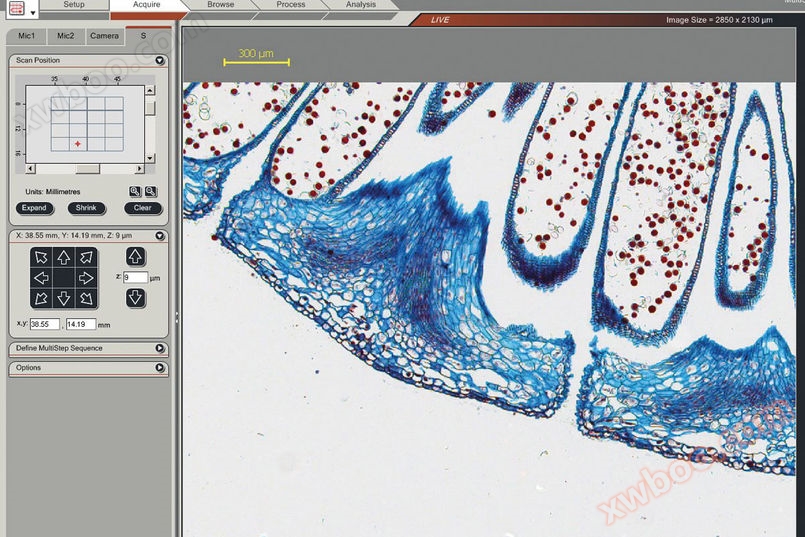
Task: Expand Define MultiStep Sequence section
Action: pos(160,348)
